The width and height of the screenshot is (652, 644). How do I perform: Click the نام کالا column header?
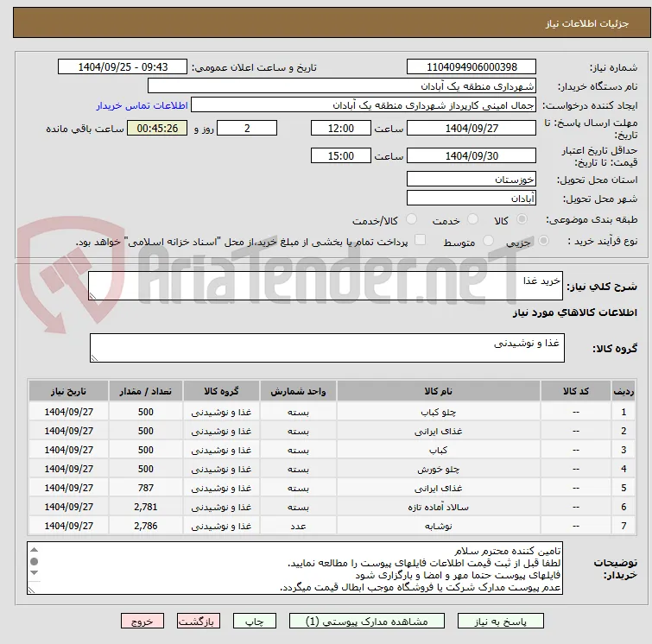click(x=439, y=391)
